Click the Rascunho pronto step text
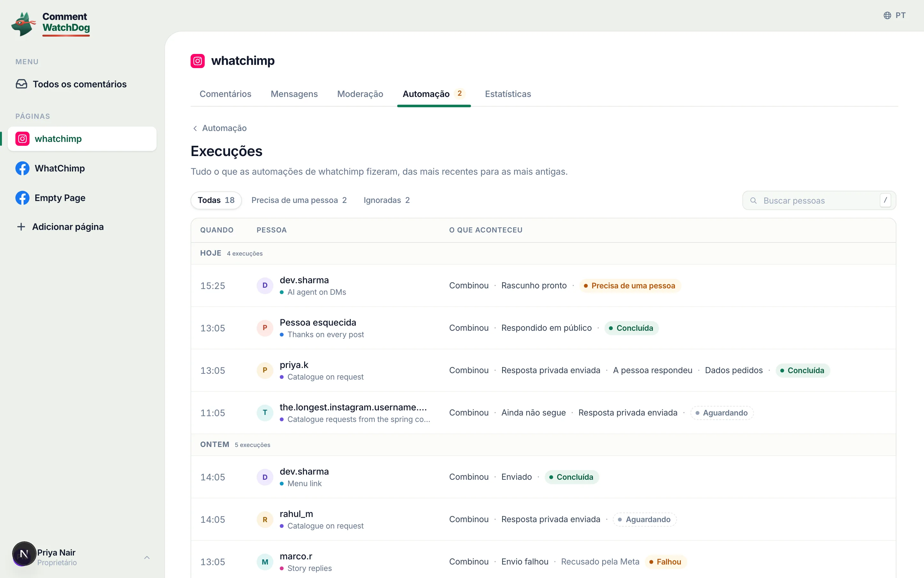924x578 pixels. (x=534, y=285)
